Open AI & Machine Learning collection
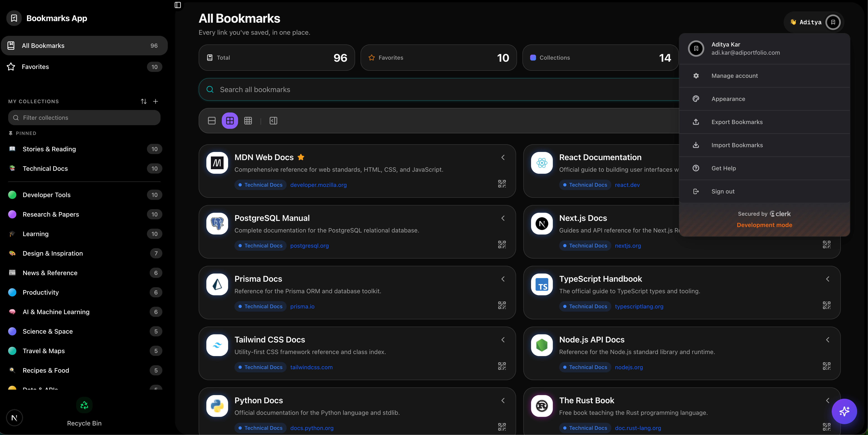 coord(84,312)
